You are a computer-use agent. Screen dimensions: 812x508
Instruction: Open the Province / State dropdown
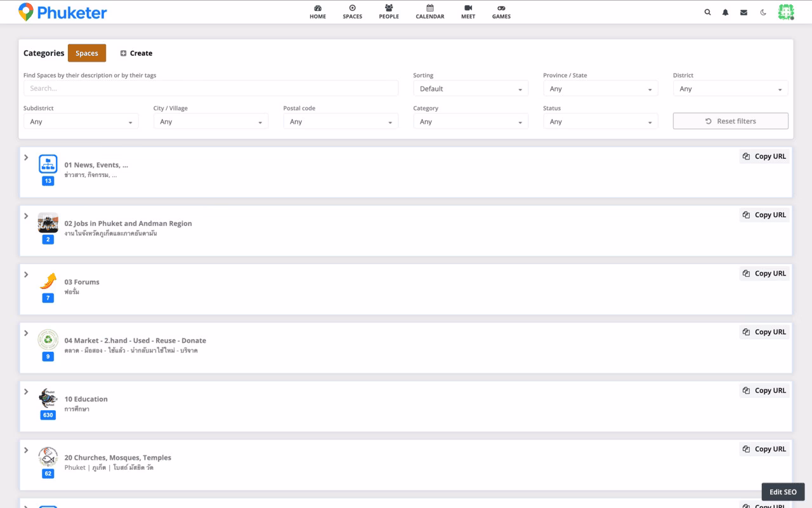click(x=601, y=89)
